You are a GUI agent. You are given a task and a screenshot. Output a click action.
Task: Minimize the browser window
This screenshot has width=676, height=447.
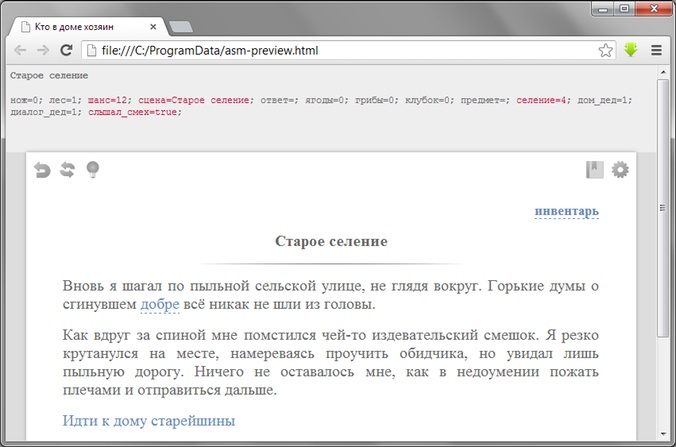tap(603, 9)
